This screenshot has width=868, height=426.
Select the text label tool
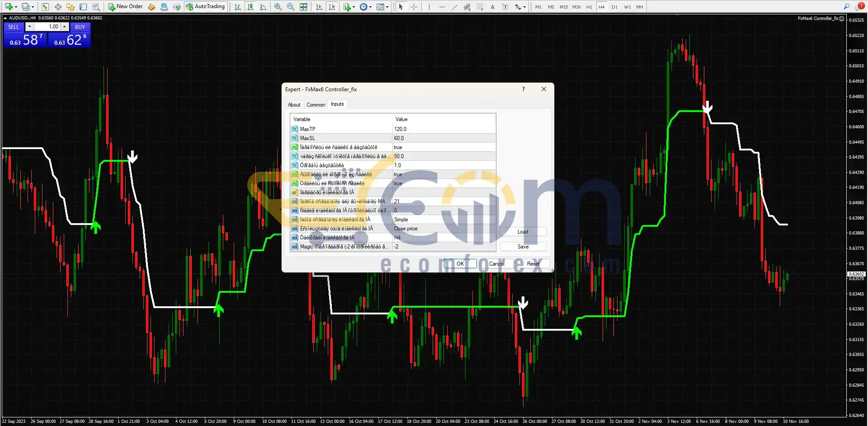[505, 7]
